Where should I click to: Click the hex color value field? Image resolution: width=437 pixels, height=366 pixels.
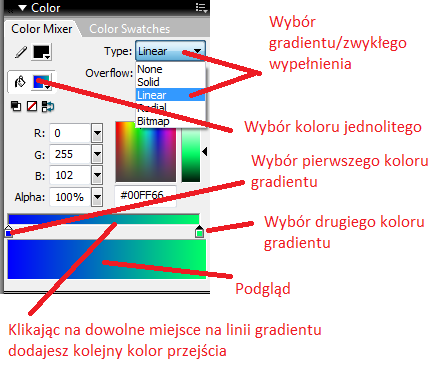(x=145, y=195)
